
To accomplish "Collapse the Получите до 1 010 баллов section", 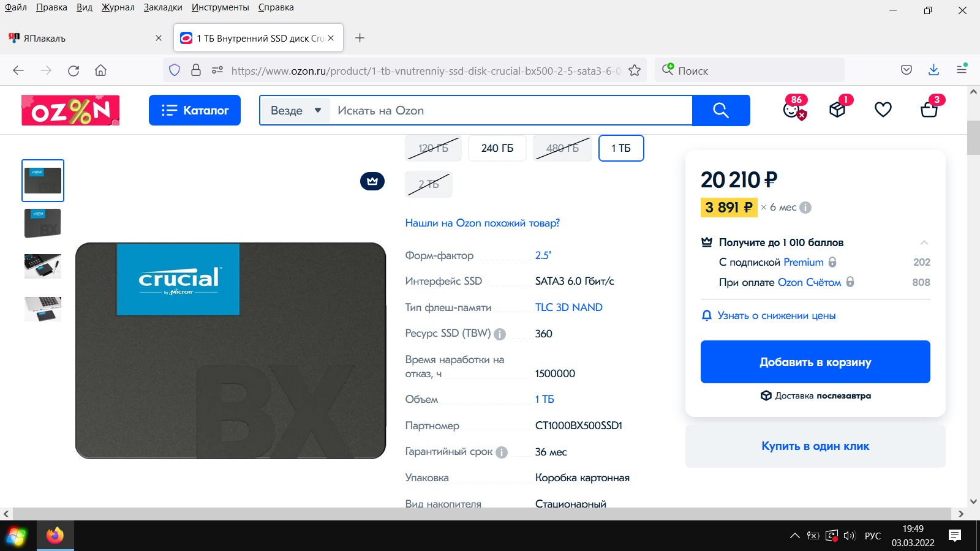I will point(924,242).
